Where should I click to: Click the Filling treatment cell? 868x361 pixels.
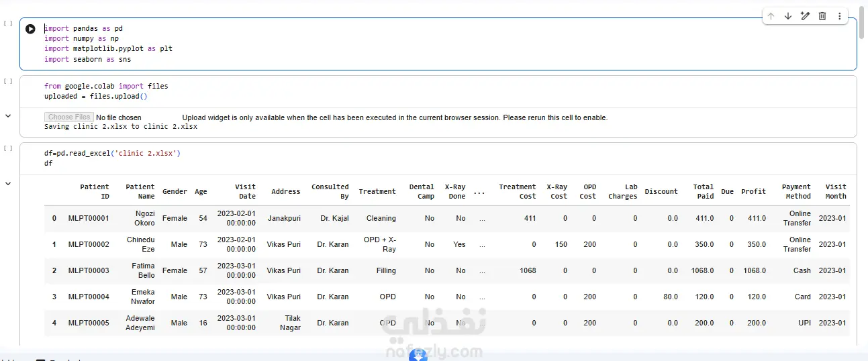tap(386, 270)
